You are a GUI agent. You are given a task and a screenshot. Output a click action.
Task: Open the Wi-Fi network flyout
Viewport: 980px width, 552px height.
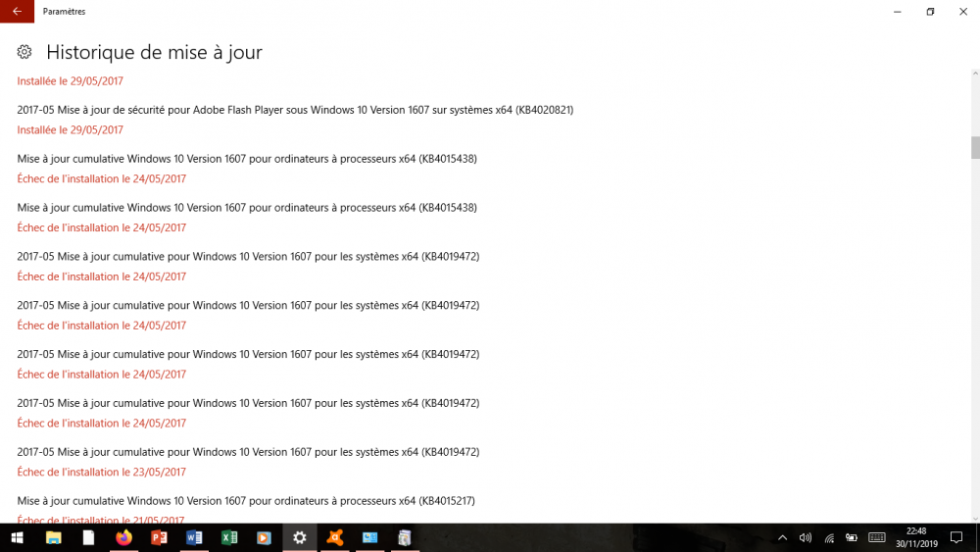pyautogui.click(x=829, y=537)
